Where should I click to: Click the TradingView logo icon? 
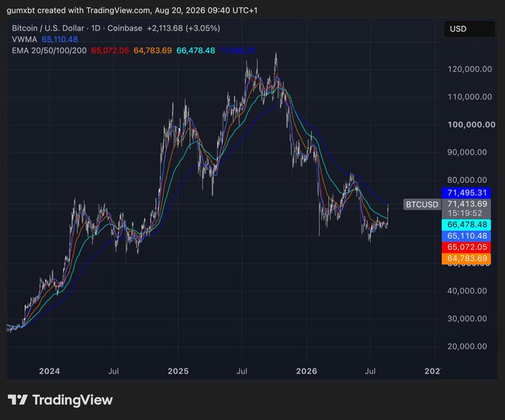[x=17, y=400]
